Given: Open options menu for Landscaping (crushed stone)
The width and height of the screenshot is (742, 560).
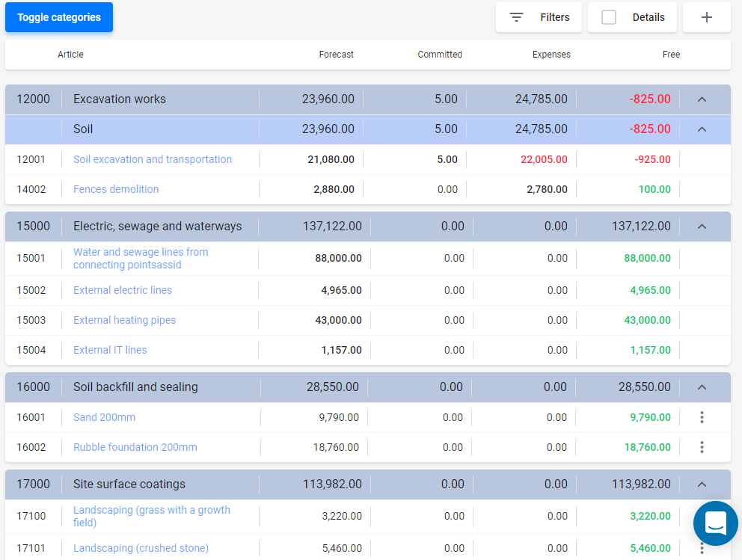Looking at the screenshot, I should [x=702, y=548].
